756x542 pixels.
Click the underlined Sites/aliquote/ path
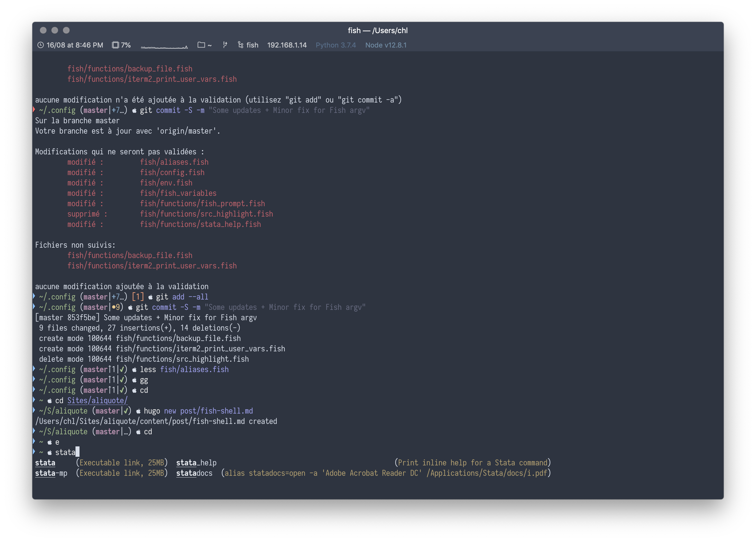coord(97,400)
